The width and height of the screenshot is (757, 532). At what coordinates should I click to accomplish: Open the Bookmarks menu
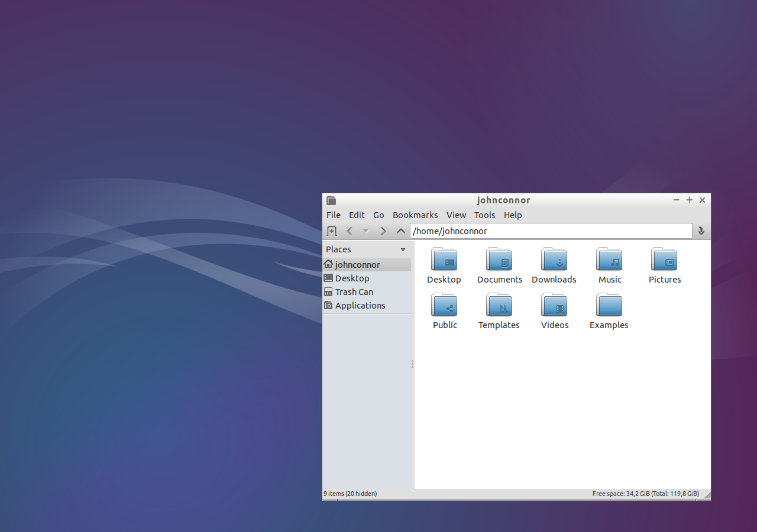[x=415, y=215]
